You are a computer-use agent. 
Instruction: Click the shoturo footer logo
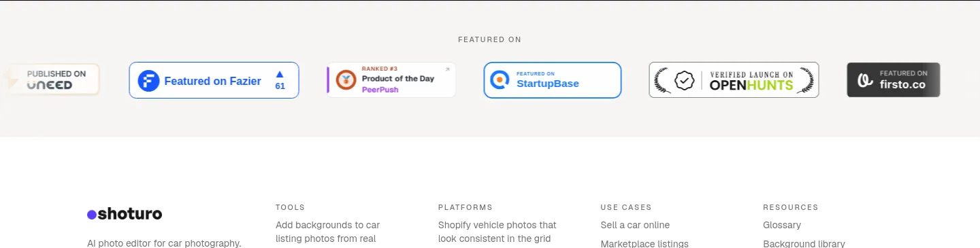[125, 214]
